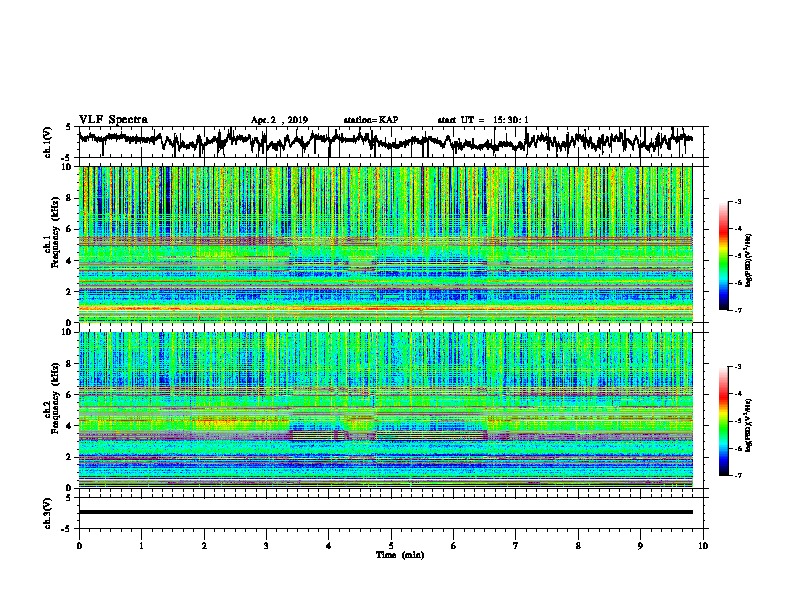
Task: Click the "VLF Spectra" plot title
Action: (x=113, y=120)
